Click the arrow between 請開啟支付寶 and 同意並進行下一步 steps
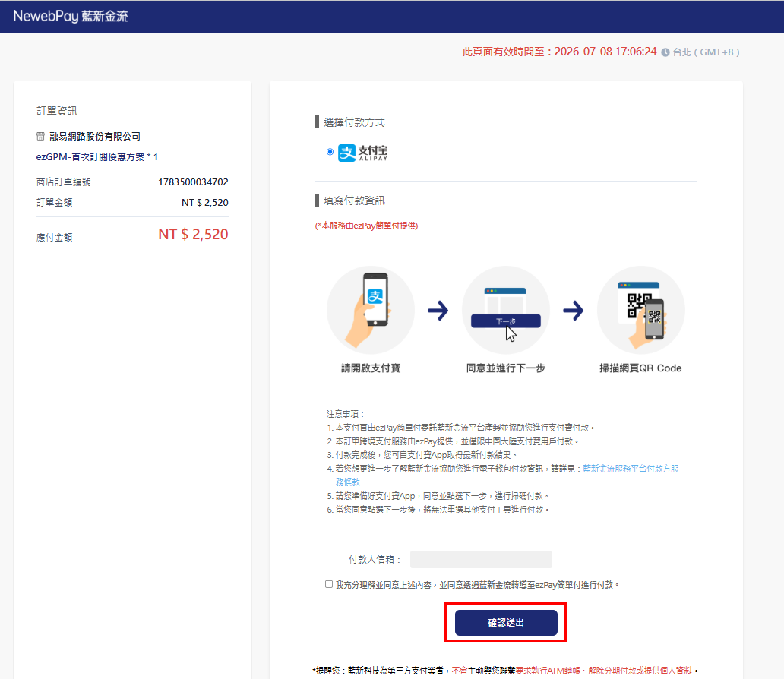Image resolution: width=784 pixels, height=679 pixels. tap(438, 311)
